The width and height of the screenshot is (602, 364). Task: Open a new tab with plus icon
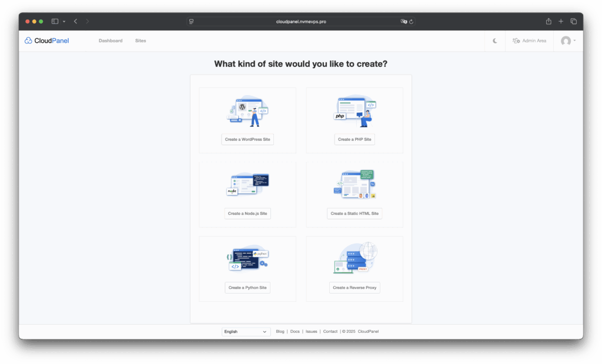pyautogui.click(x=561, y=21)
